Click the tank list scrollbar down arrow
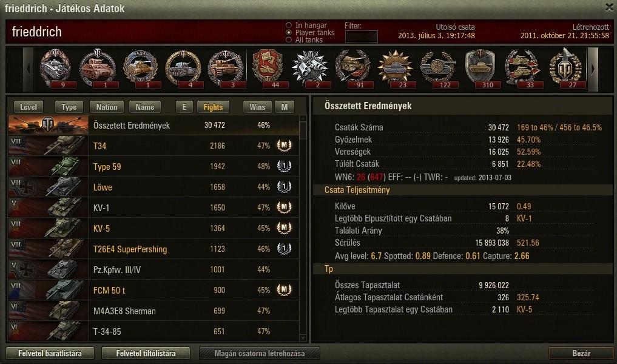This screenshot has height=364, width=617. click(x=303, y=338)
